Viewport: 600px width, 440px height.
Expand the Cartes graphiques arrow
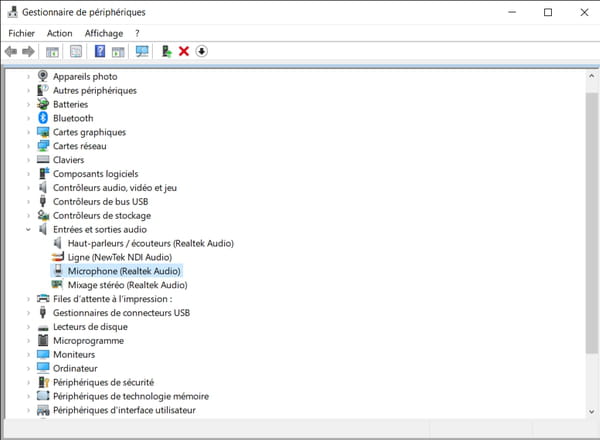(x=28, y=132)
